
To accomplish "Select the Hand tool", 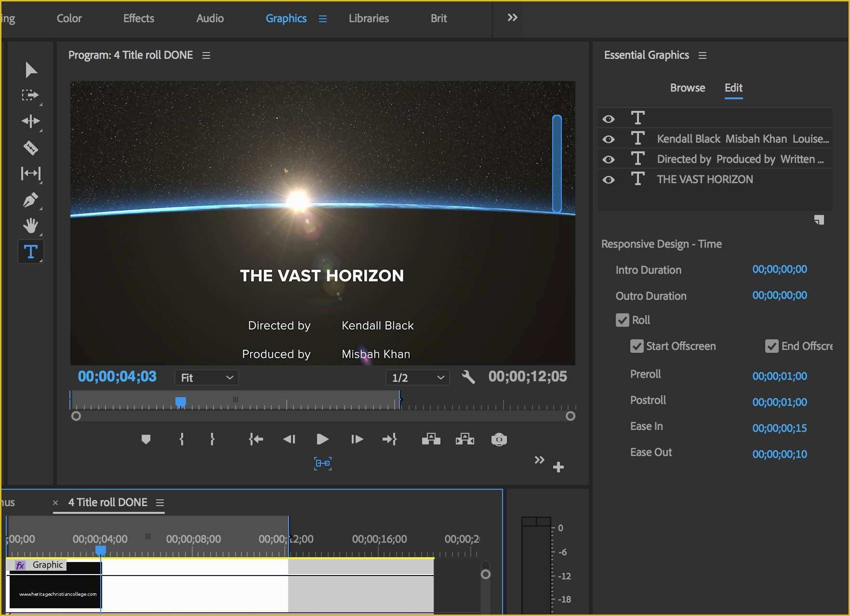I will (31, 226).
